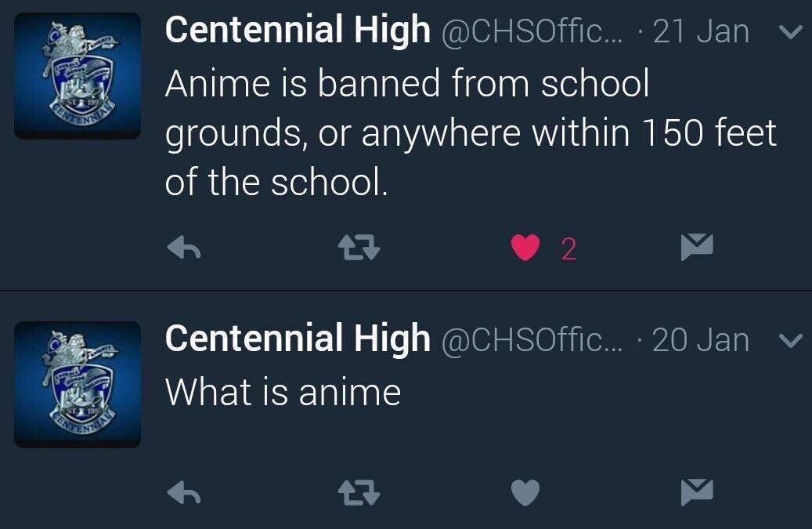Send anime banned tweet via direct message
Screen dimensions: 812x529
(697, 247)
